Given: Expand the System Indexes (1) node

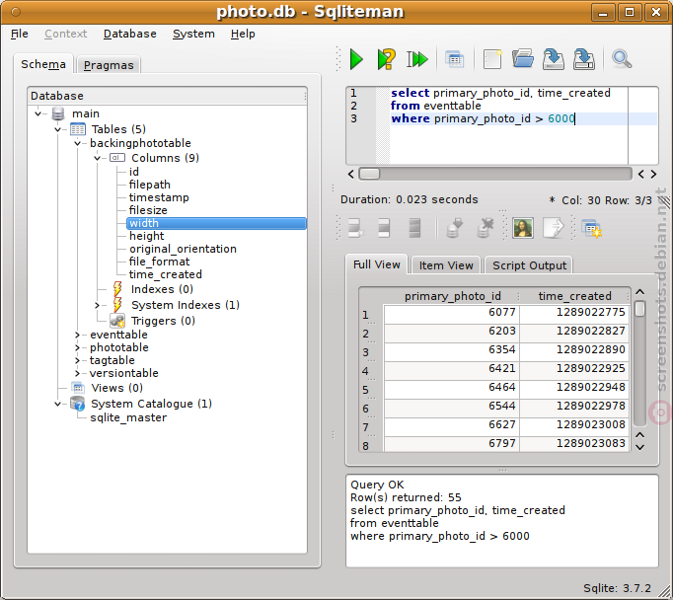Looking at the screenshot, I should click(x=97, y=305).
